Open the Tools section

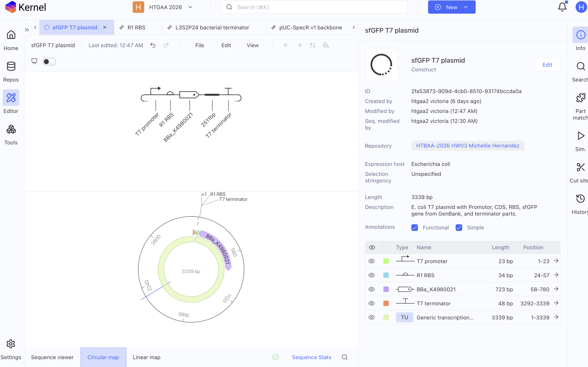pos(11,135)
